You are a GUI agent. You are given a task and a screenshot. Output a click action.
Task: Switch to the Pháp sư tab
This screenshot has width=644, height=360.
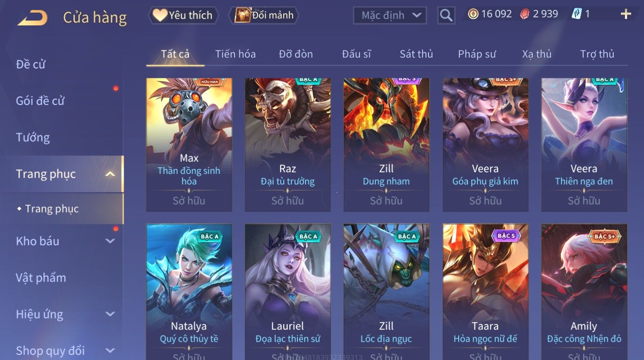click(x=477, y=54)
